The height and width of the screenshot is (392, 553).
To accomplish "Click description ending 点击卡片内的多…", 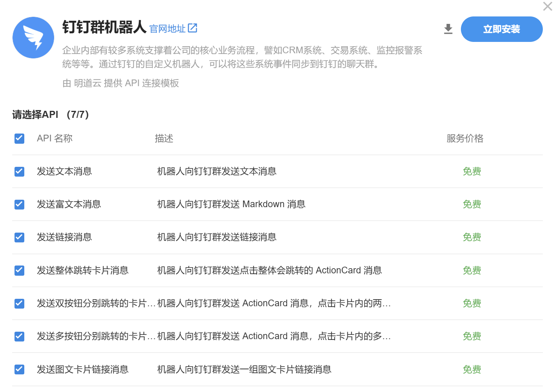I will coord(274,336).
